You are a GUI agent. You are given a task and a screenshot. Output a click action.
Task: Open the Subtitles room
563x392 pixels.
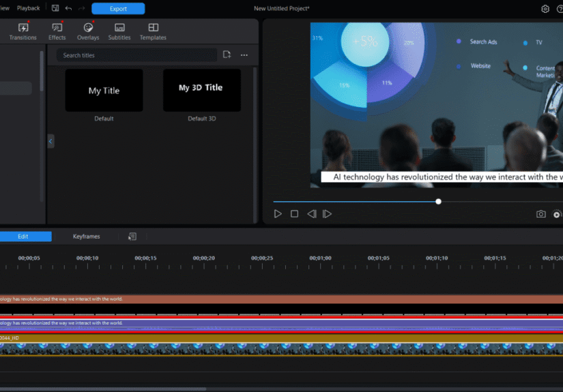click(119, 31)
